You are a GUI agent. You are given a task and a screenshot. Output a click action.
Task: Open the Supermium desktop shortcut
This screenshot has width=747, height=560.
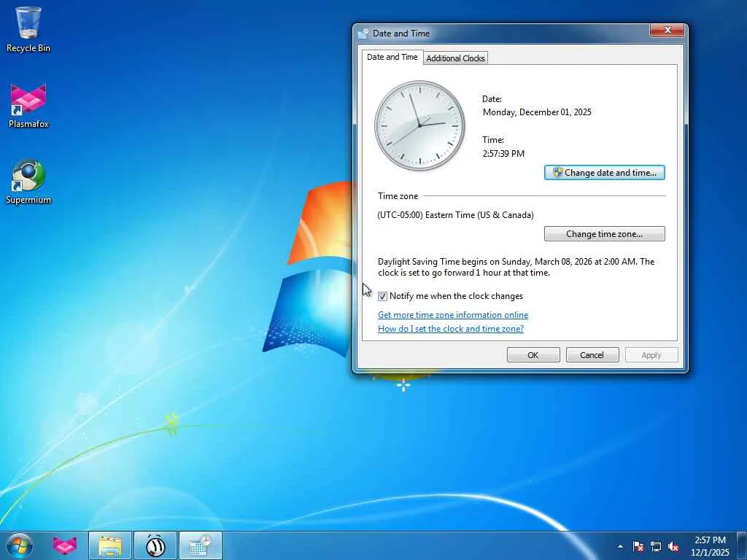click(x=28, y=182)
